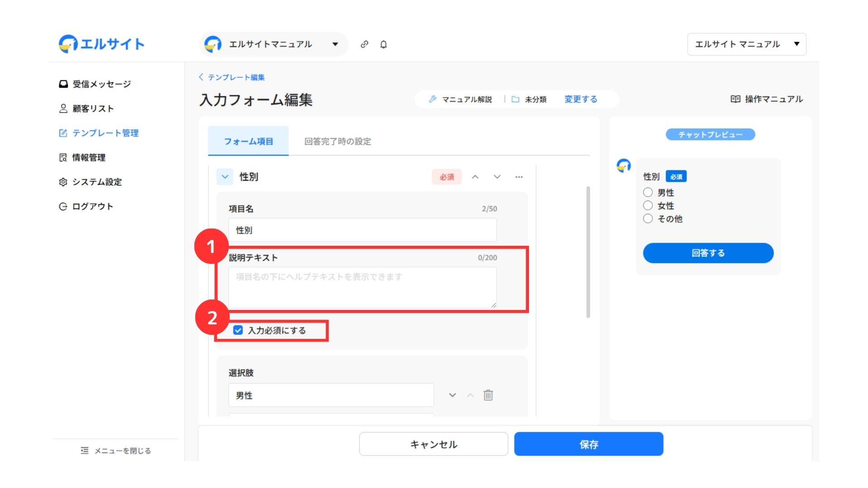Open the three-dot menu for 性別
The height and width of the screenshot is (488, 868).
tap(519, 177)
